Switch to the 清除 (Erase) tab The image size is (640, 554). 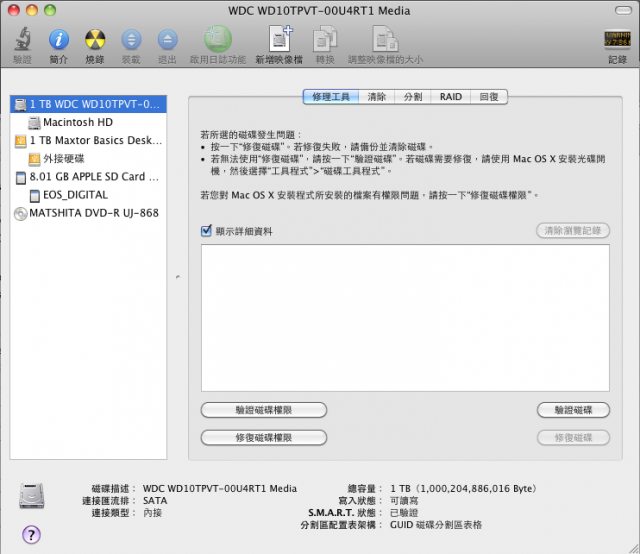[x=376, y=97]
